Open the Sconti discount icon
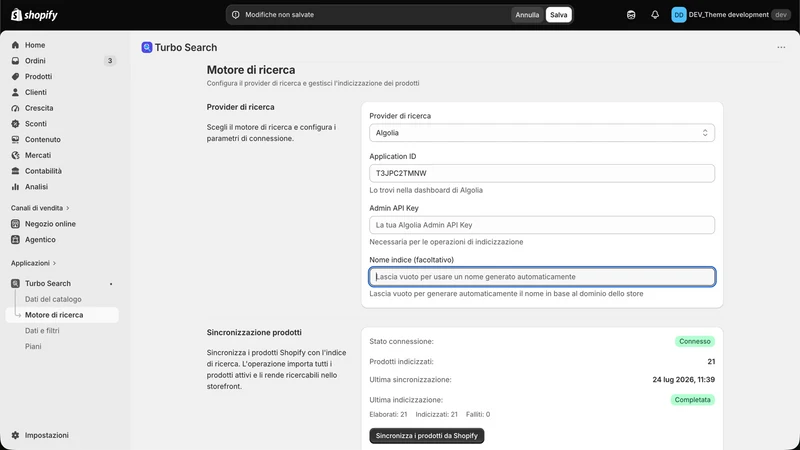The height and width of the screenshot is (450, 800). (x=15, y=124)
